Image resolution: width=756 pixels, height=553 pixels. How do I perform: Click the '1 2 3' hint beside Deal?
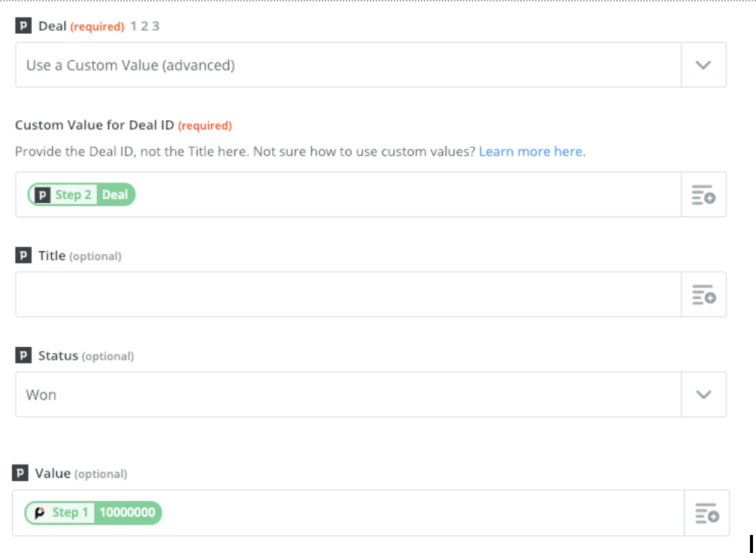tap(144, 26)
